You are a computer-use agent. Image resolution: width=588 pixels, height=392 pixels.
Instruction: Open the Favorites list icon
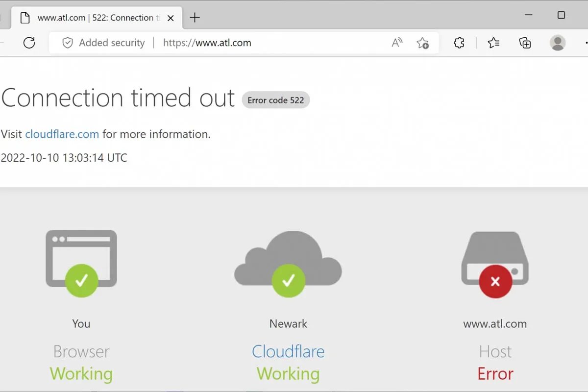[x=494, y=43]
